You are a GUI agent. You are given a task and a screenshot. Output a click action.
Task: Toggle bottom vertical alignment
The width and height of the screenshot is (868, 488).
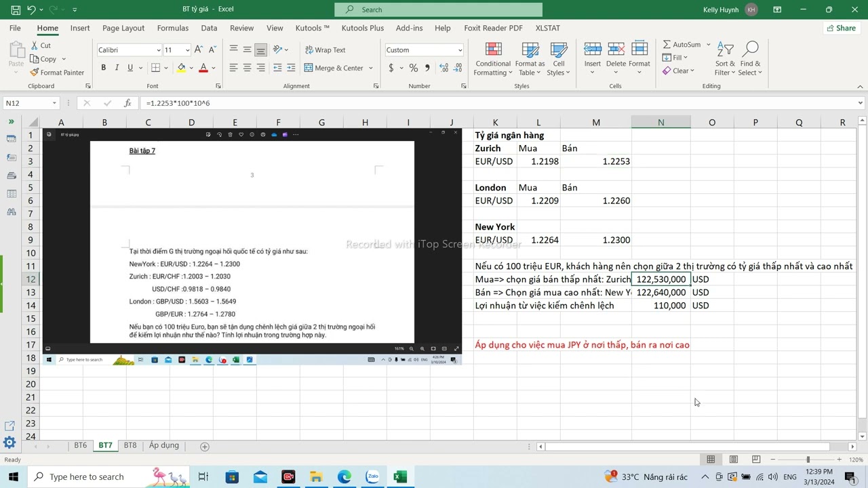(x=260, y=49)
